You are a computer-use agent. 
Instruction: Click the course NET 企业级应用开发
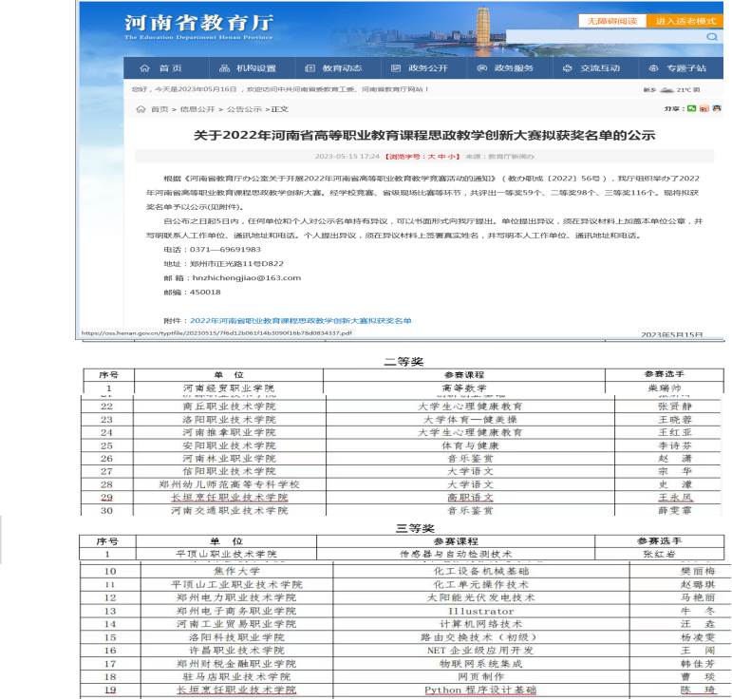(x=480, y=650)
